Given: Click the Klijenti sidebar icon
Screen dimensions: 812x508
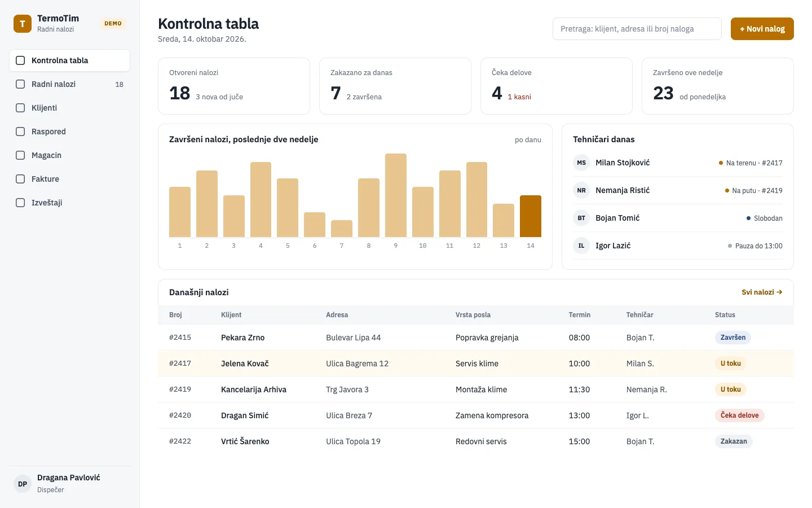Looking at the screenshot, I should pyautogui.click(x=20, y=108).
